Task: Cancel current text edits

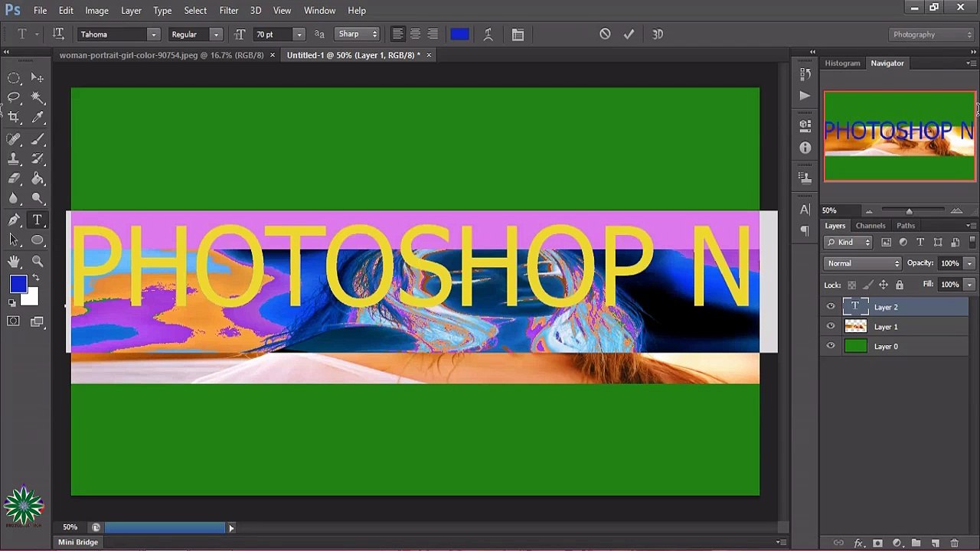Action: click(x=605, y=34)
